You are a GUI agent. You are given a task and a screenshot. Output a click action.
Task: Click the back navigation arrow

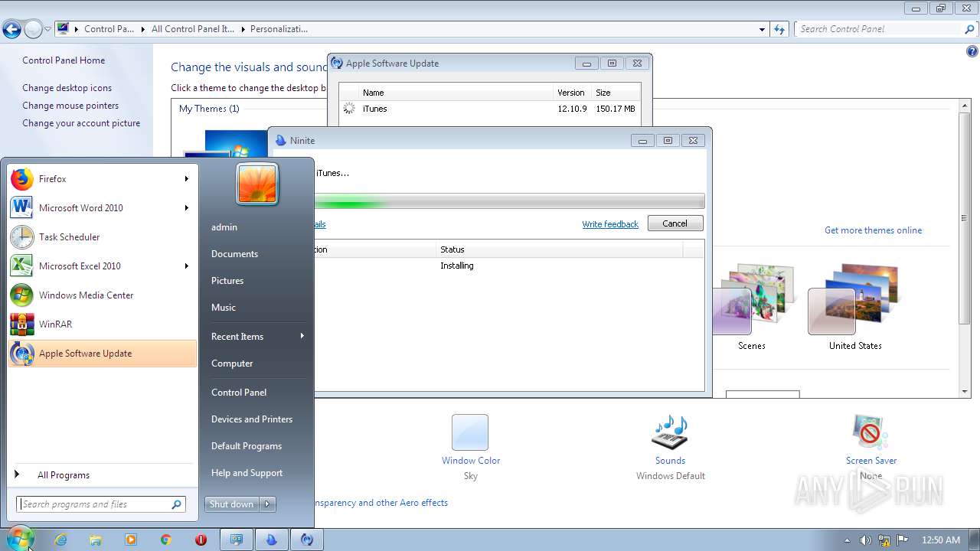coord(11,30)
